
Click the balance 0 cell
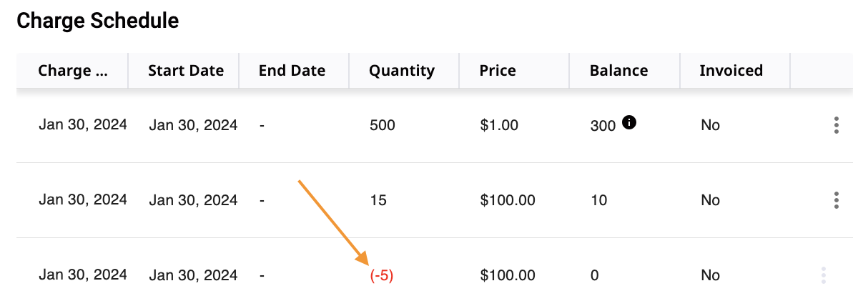pos(594,275)
